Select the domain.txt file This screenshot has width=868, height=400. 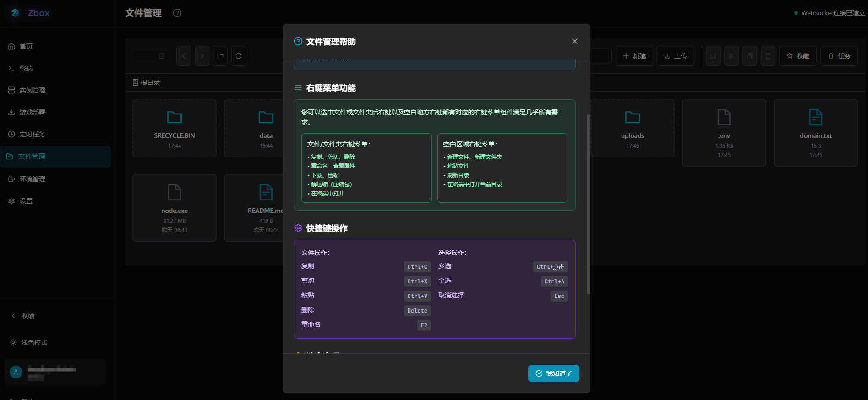click(x=816, y=133)
